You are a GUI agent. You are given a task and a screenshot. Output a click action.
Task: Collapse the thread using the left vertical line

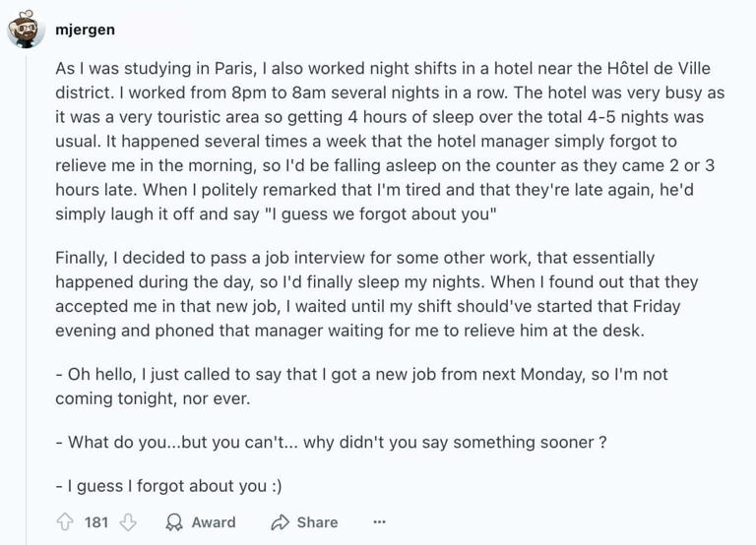tap(27, 295)
